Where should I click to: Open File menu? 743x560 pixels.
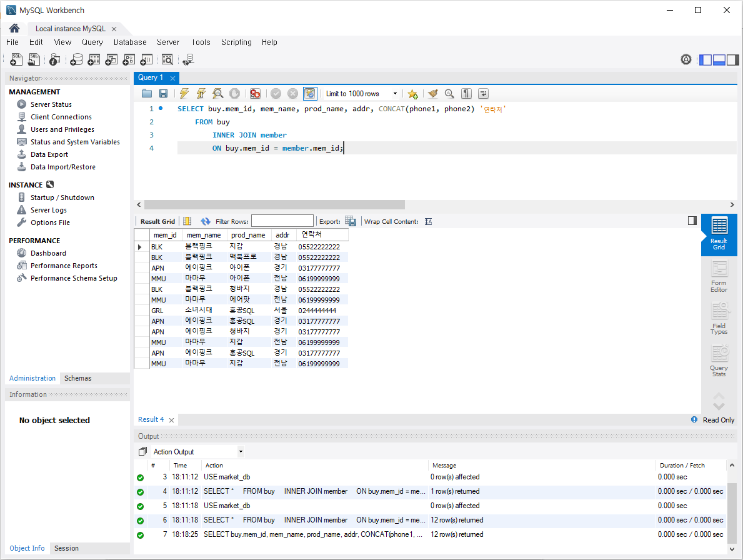pos(12,42)
